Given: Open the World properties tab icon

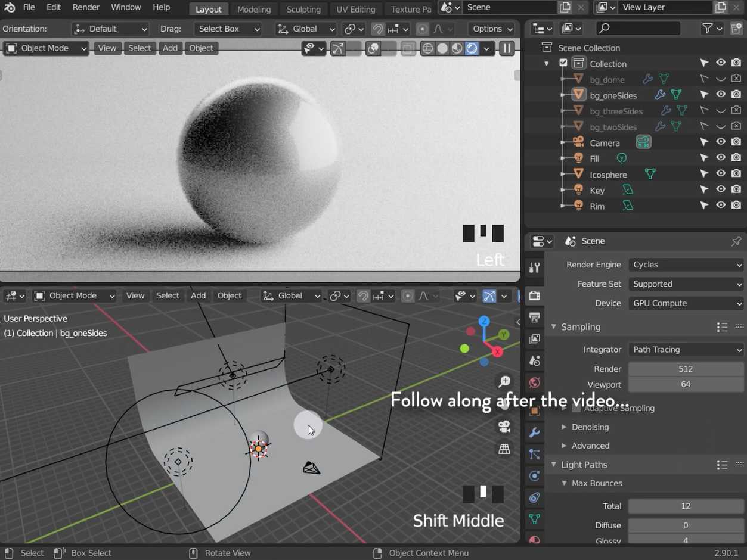Looking at the screenshot, I should (x=535, y=382).
